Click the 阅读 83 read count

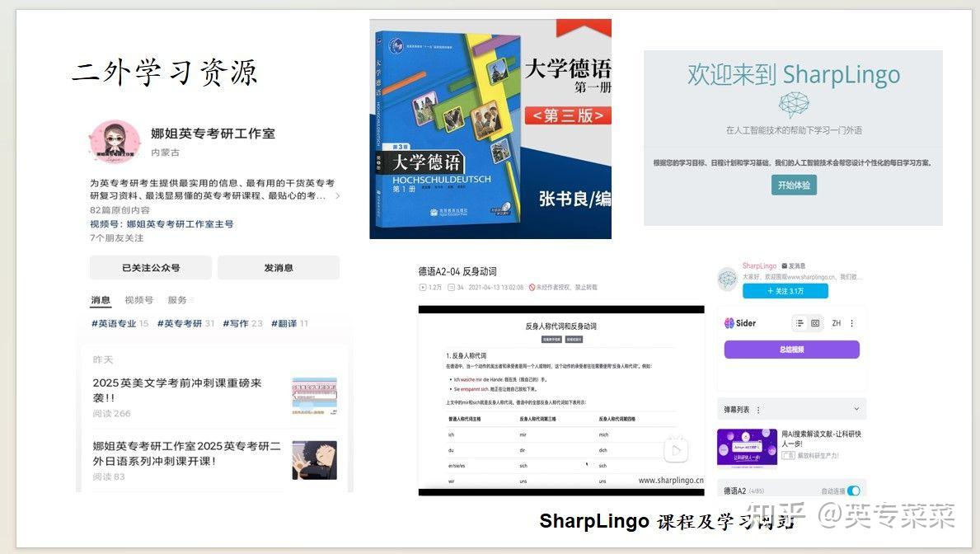pos(109,477)
